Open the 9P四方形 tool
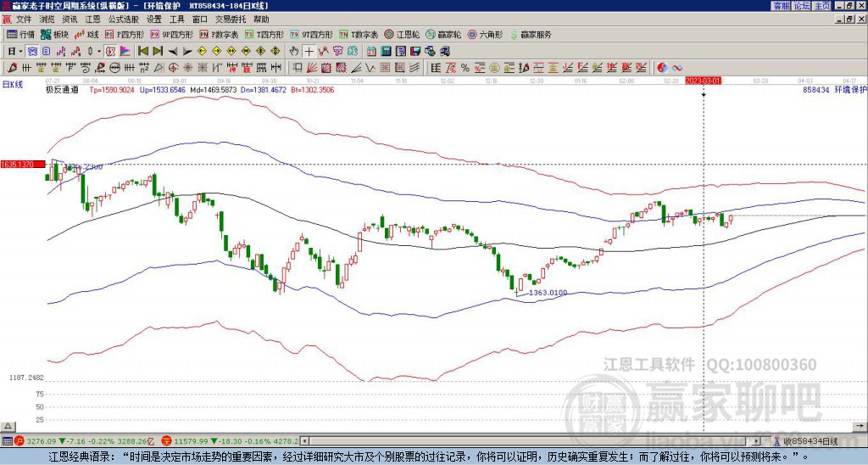868x465 pixels. tap(172, 34)
